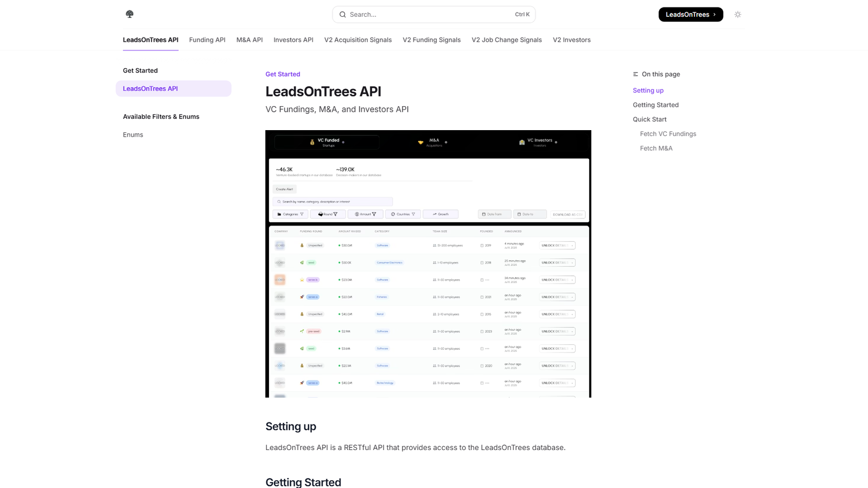Click the Create Alert button
The width and height of the screenshot is (868, 488).
285,189
